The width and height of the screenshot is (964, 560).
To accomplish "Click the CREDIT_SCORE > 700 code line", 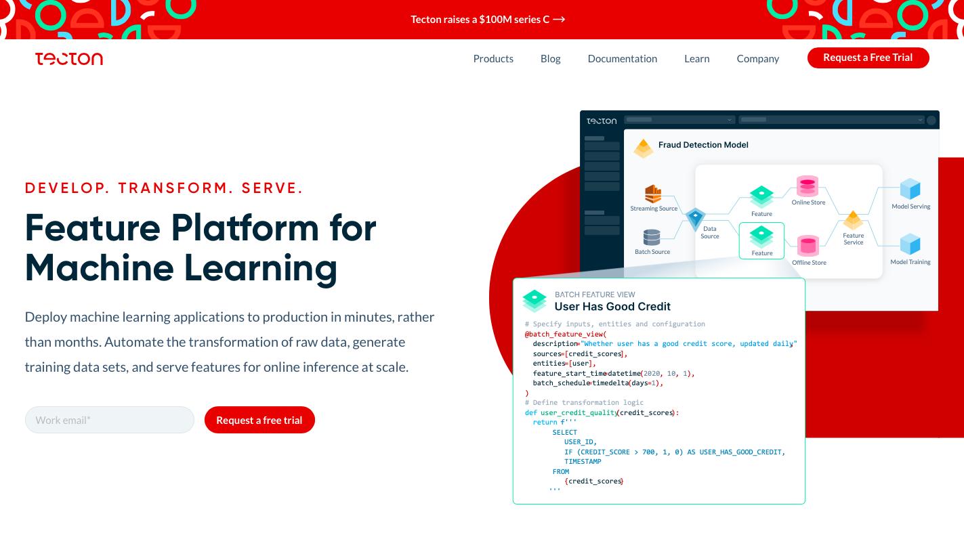I will tap(675, 452).
